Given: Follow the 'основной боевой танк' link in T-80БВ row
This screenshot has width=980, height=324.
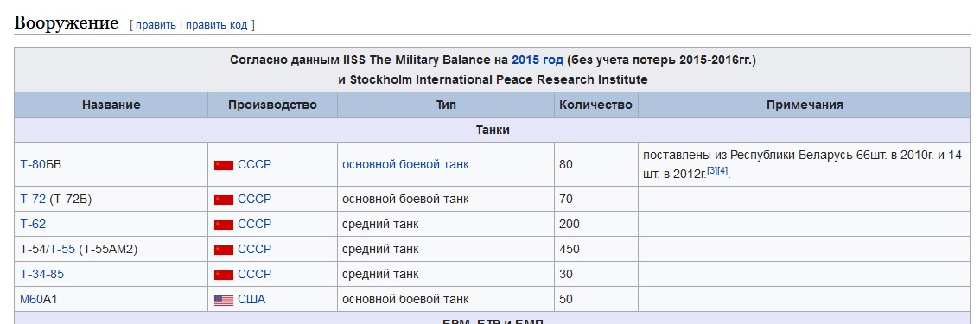Looking at the screenshot, I should click(x=405, y=164).
